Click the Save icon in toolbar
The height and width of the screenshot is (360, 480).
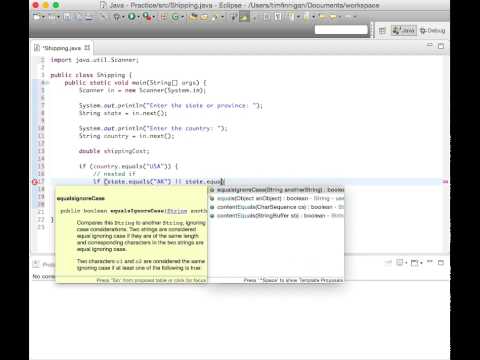tap(67, 16)
